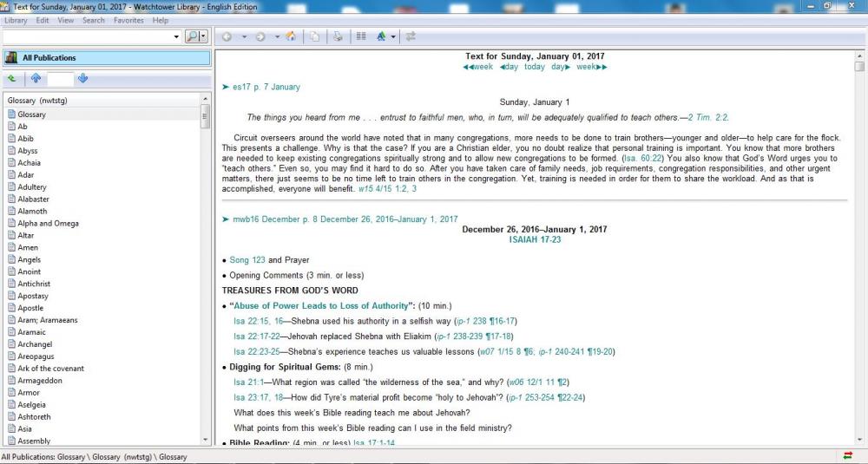Screen dimensions: 868x464
Task: Click the 'today' navigation link
Action: coord(535,67)
